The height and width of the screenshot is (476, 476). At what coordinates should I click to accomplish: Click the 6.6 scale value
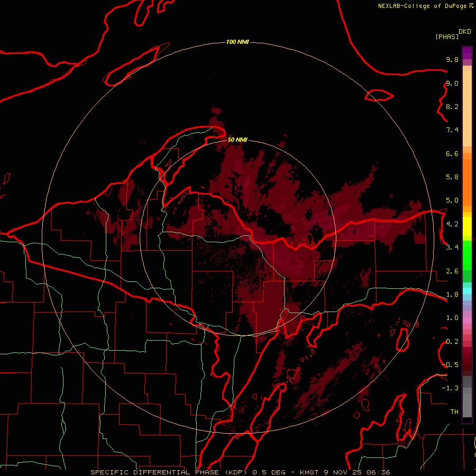click(452, 153)
